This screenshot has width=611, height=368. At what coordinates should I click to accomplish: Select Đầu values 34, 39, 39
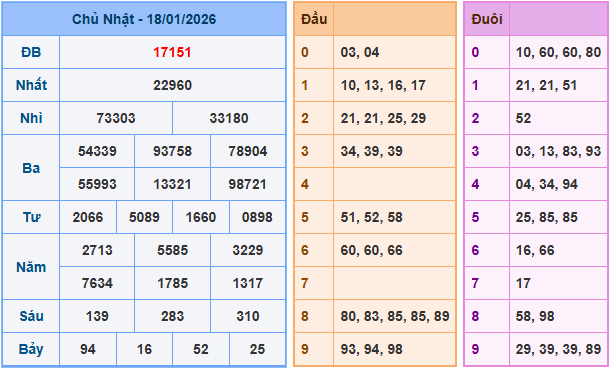pyautogui.click(x=371, y=151)
